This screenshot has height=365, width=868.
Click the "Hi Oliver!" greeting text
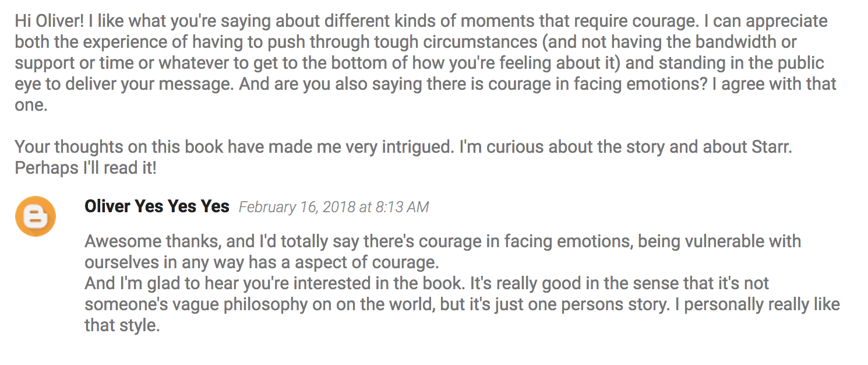[x=50, y=21]
